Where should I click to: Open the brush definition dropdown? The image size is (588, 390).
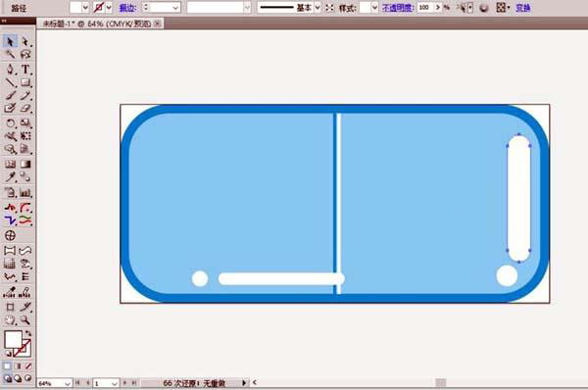247,8
